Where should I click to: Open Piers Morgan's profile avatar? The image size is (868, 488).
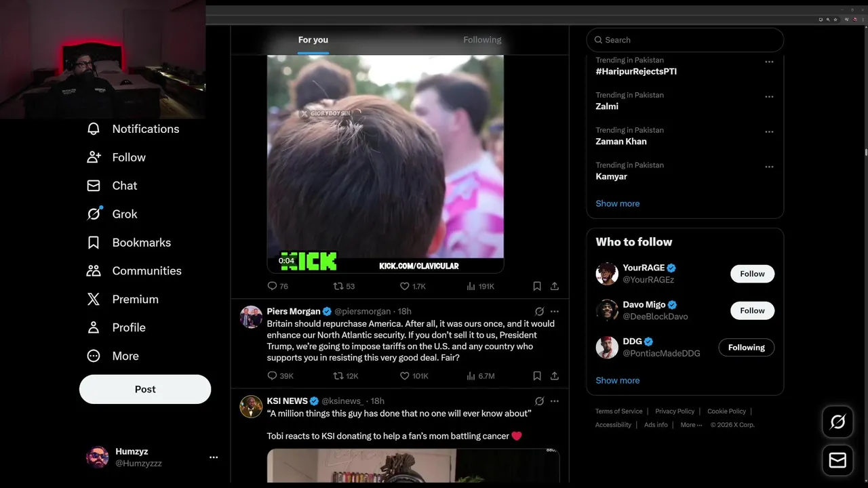click(251, 317)
